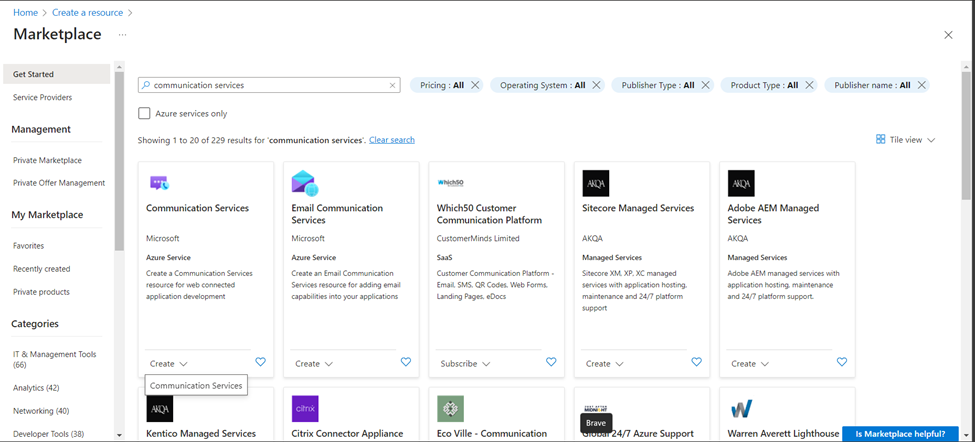Click the main results vertical scrollbar
Screen dimensions: 975x442
tap(966, 136)
